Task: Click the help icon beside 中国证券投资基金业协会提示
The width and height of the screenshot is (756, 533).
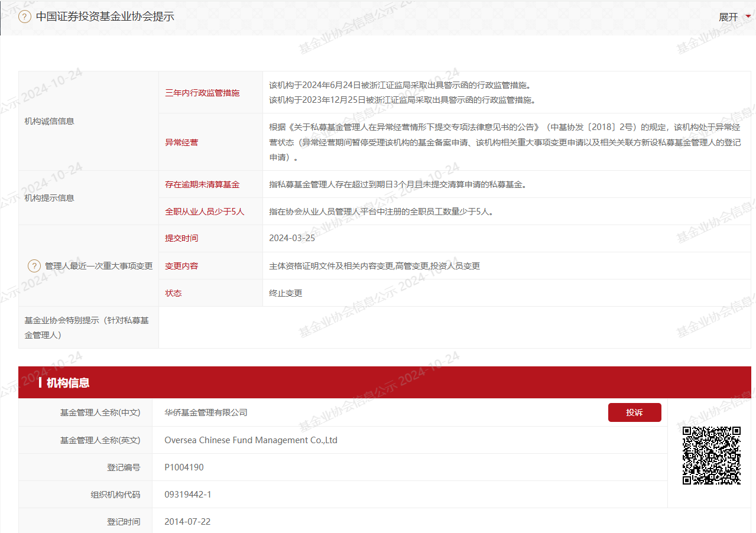Action: tap(25, 17)
